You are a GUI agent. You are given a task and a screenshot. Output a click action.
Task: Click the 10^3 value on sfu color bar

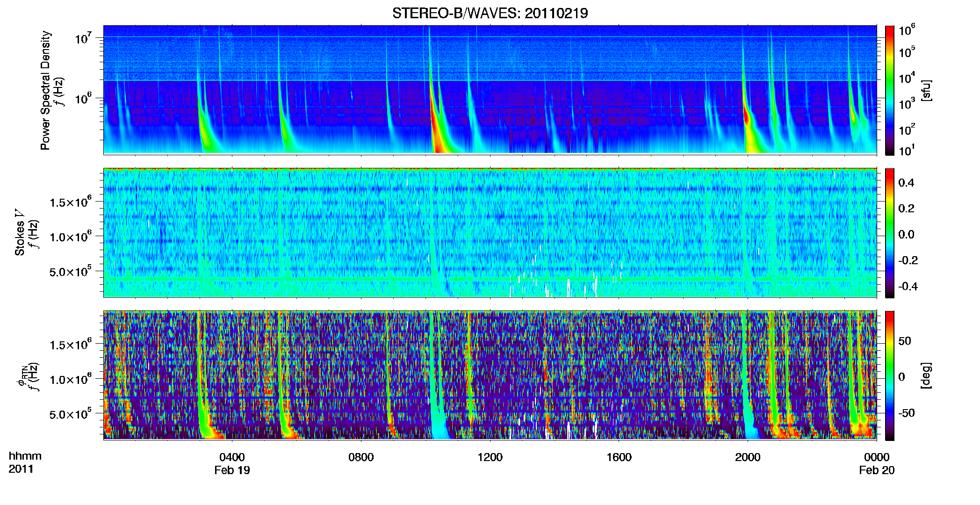click(x=907, y=103)
